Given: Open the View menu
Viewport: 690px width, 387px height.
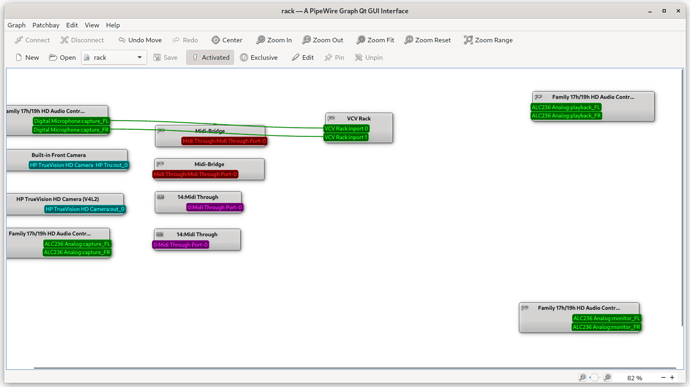Looking at the screenshot, I should pos(92,25).
